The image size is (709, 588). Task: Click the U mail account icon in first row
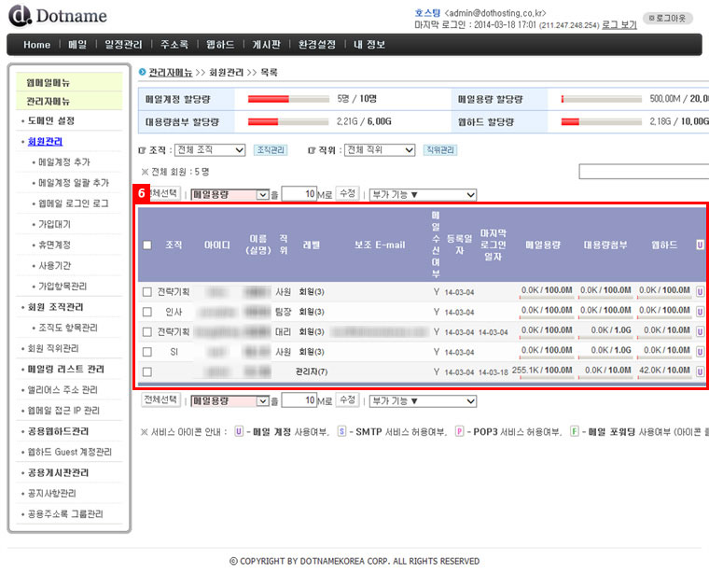pyautogui.click(x=700, y=291)
